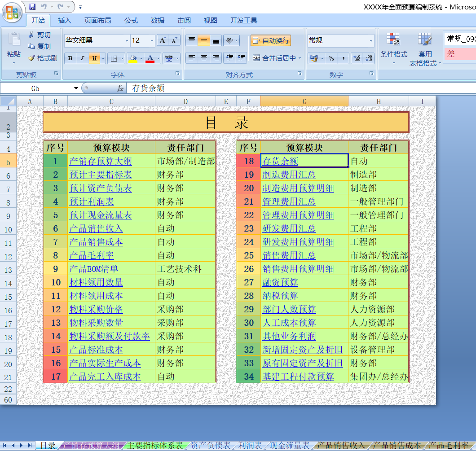The width and height of the screenshot is (476, 451).
Task: Follow the 基建工程付款预算 hyperlink
Action: coord(298,377)
